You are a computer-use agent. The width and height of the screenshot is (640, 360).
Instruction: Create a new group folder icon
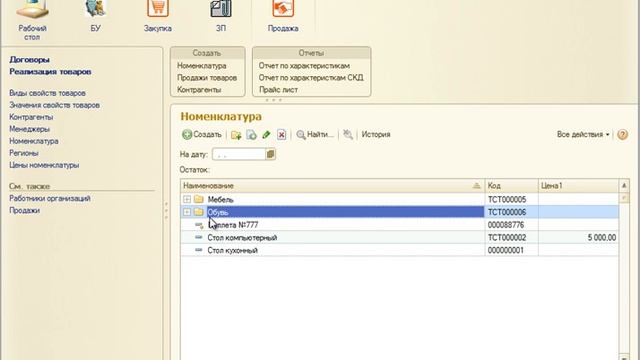[236, 135]
